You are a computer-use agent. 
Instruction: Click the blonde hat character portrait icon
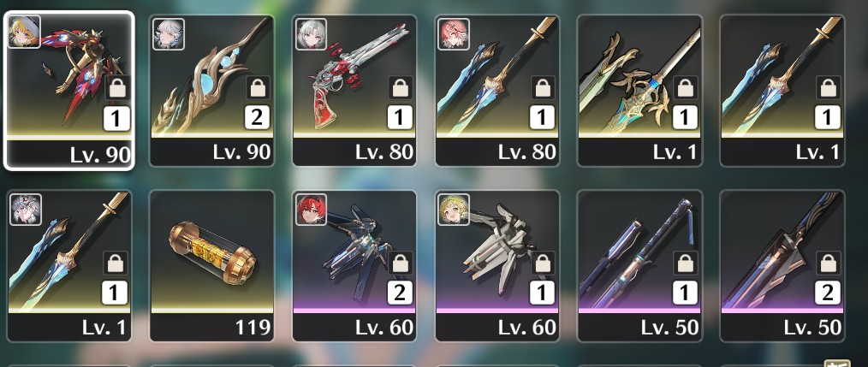click(x=24, y=33)
